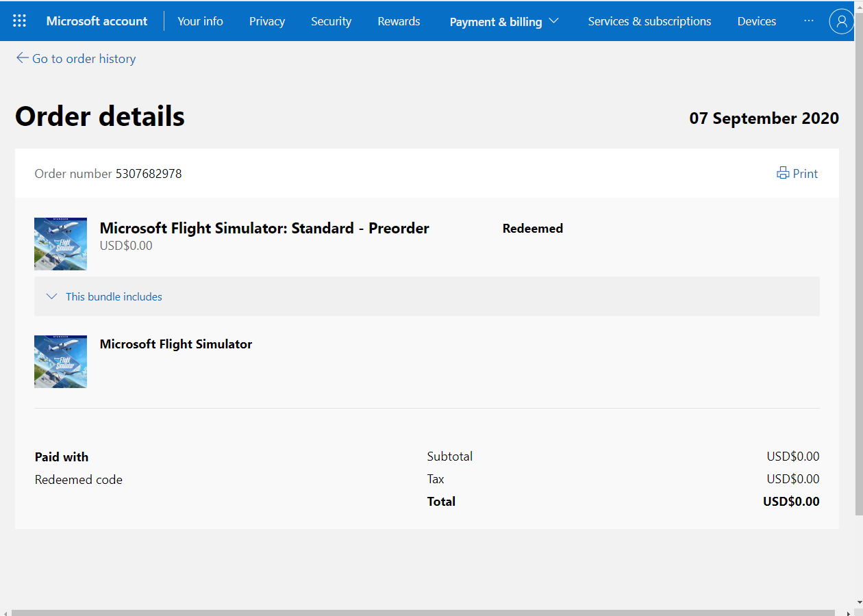The width and height of the screenshot is (863, 616).
Task: Go to Microsoft account home link
Action: 97,21
